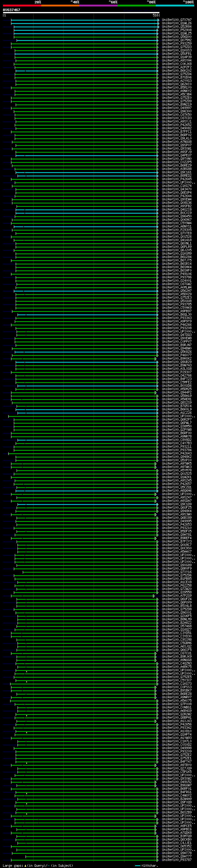Select the UniRef100_A9TWK5 hit label
Image resolution: width=197 pixels, height=868 pixels.
(177, 463)
